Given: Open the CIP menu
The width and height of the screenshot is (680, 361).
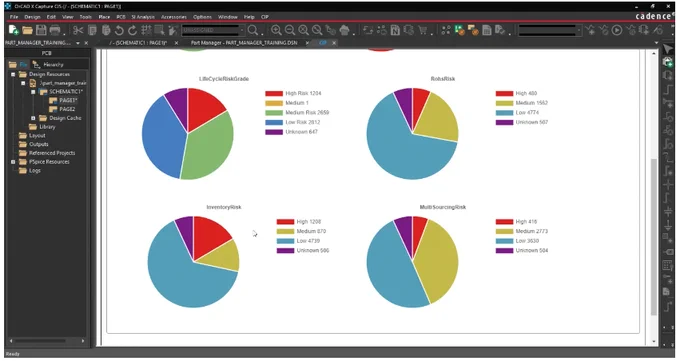Looking at the screenshot, I should [265, 17].
